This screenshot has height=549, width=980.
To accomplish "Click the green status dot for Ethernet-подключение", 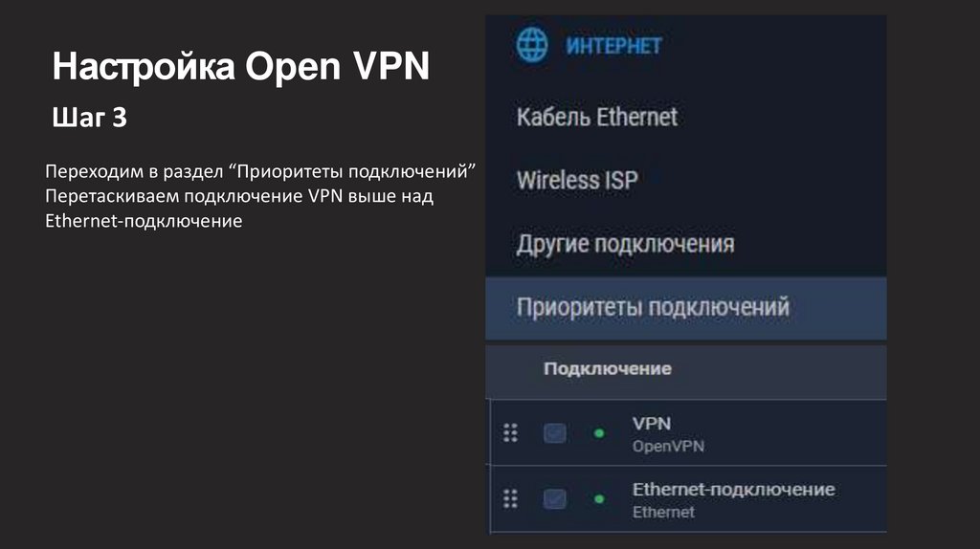I will coord(599,498).
